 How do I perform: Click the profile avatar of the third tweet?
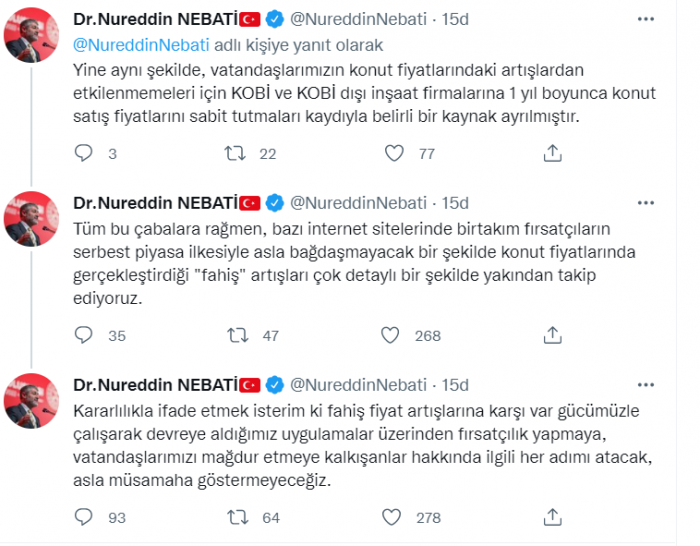(x=30, y=401)
